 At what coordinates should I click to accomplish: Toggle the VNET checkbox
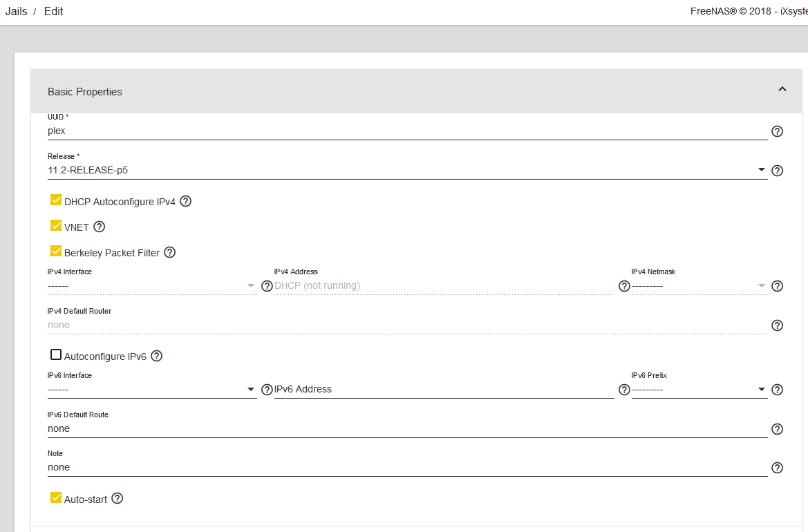(56, 226)
